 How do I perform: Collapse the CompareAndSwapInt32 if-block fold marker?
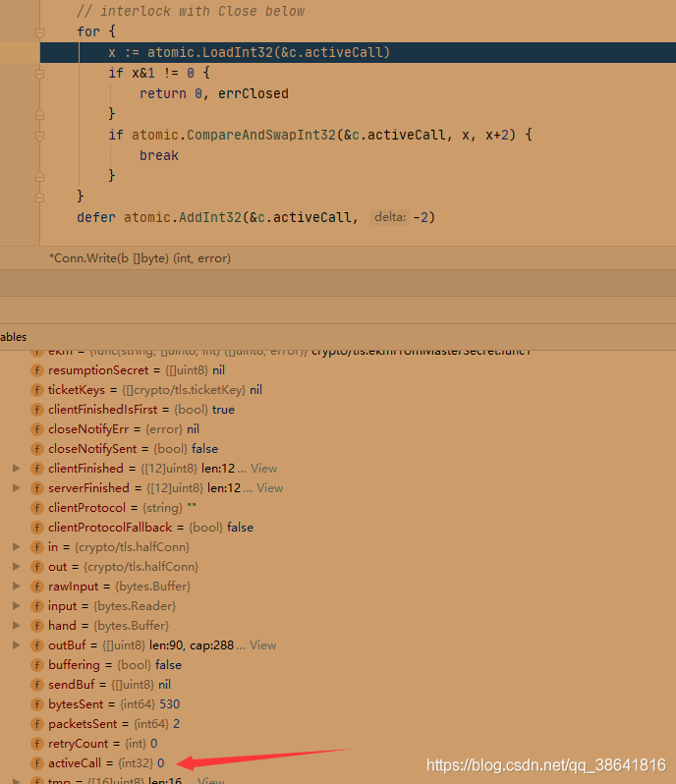pyautogui.click(x=40, y=136)
